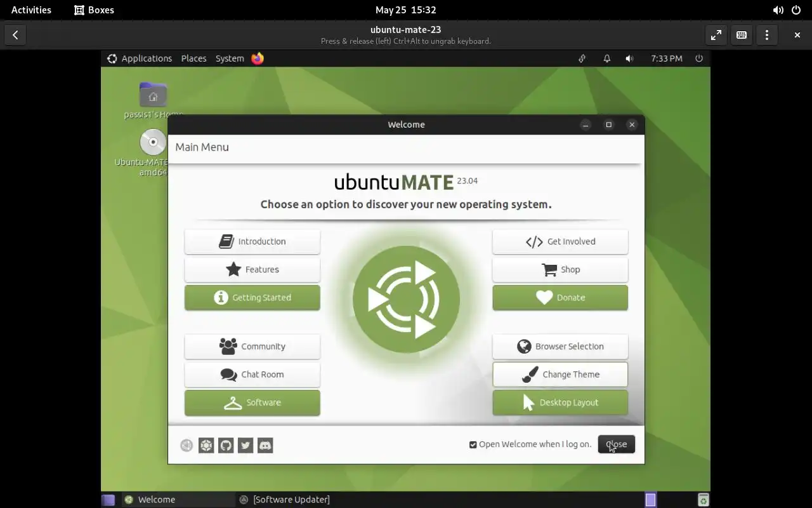Click the network icon in MATE panel
The image size is (812, 508).
pos(582,58)
